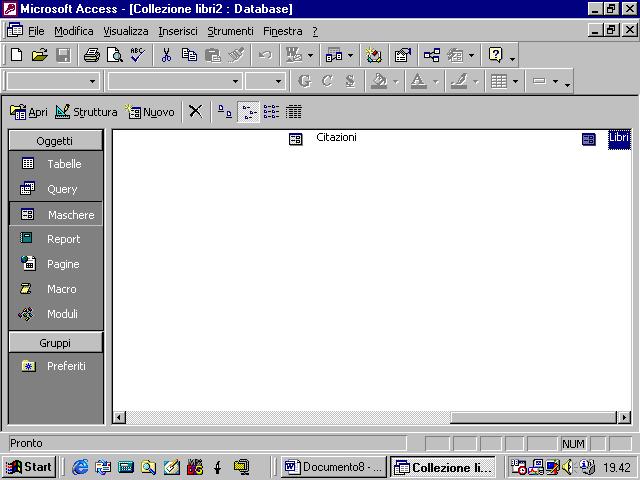Click the Cut scissors icon

point(166,55)
